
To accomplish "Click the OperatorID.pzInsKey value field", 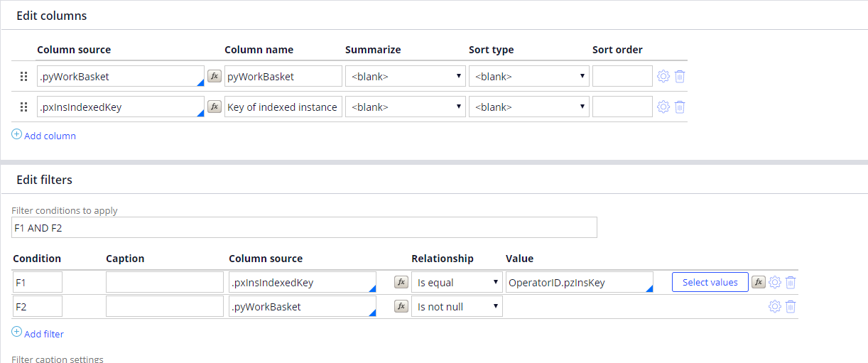I will 577,282.
